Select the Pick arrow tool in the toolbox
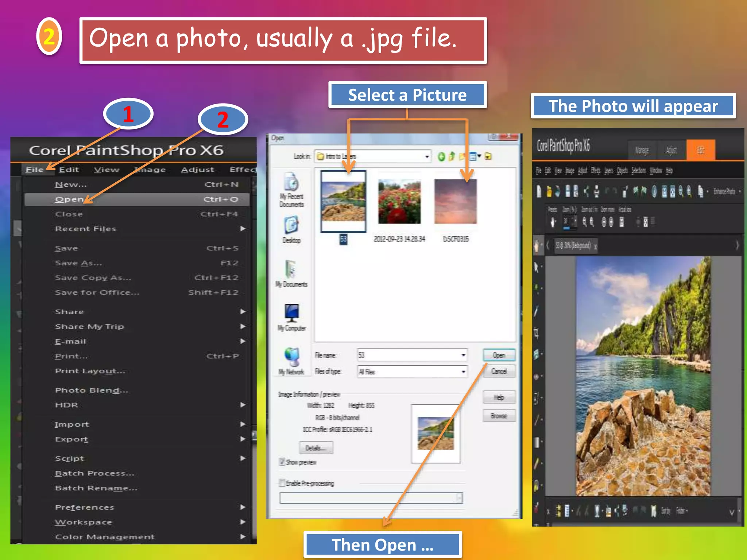The width and height of the screenshot is (747, 560). pyautogui.click(x=536, y=267)
